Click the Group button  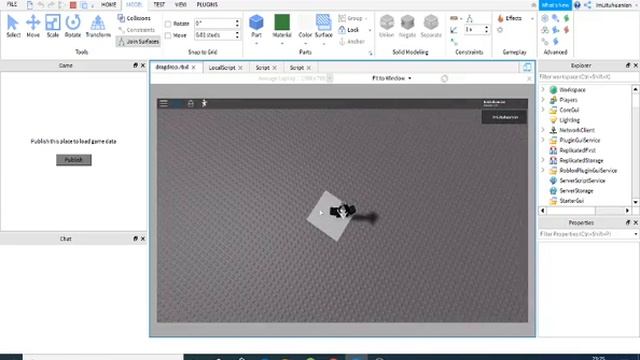point(351,18)
